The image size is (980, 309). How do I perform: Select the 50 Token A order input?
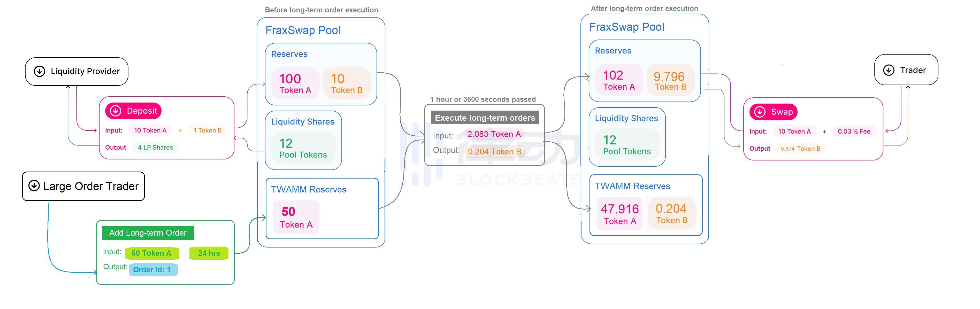(x=151, y=253)
